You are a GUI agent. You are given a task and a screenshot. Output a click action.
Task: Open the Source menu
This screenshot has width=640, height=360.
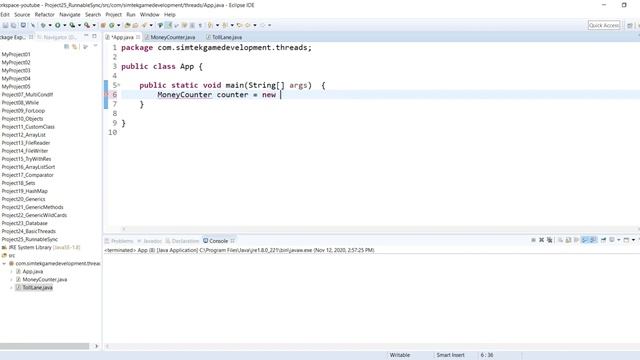(x=22, y=15)
